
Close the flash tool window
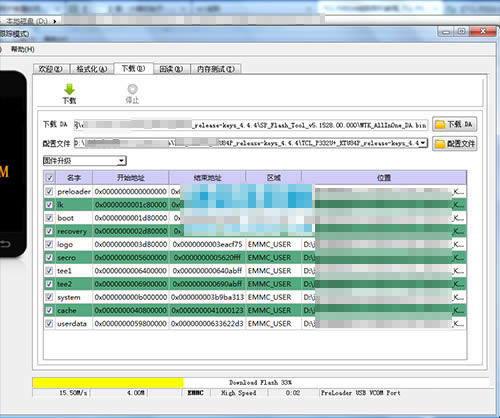pos(483,31)
